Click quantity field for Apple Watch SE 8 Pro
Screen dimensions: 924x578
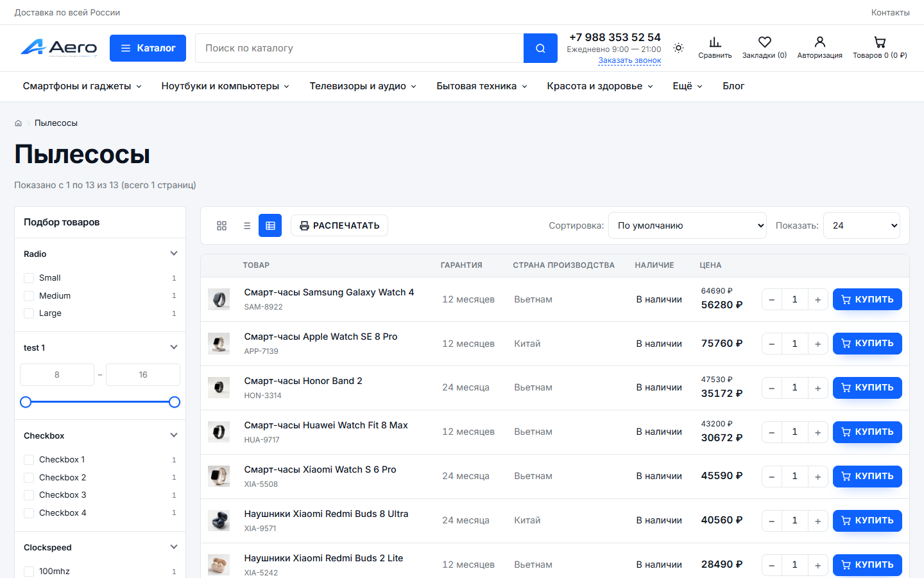pyautogui.click(x=794, y=344)
